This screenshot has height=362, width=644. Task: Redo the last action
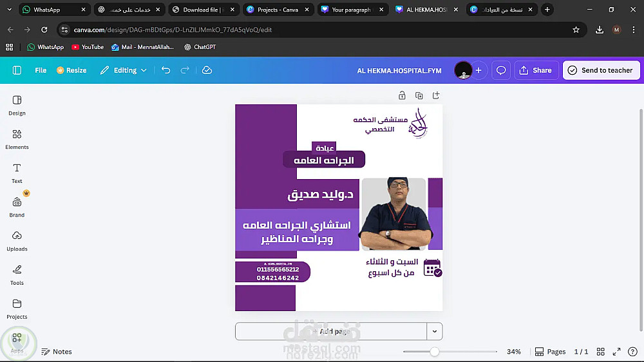tap(185, 70)
